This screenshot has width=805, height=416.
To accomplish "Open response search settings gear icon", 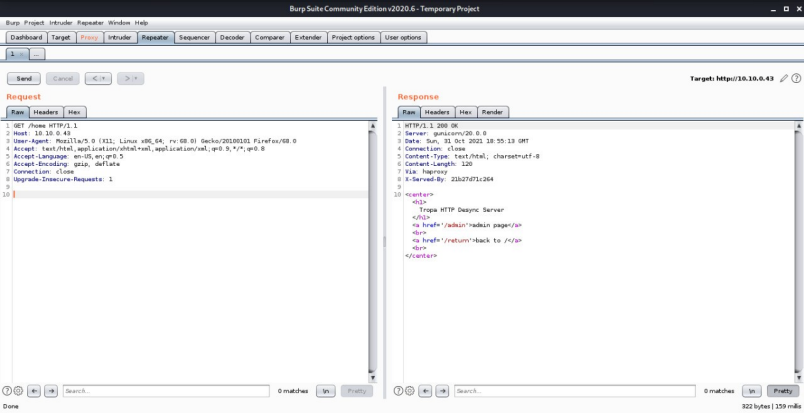I will pos(410,391).
